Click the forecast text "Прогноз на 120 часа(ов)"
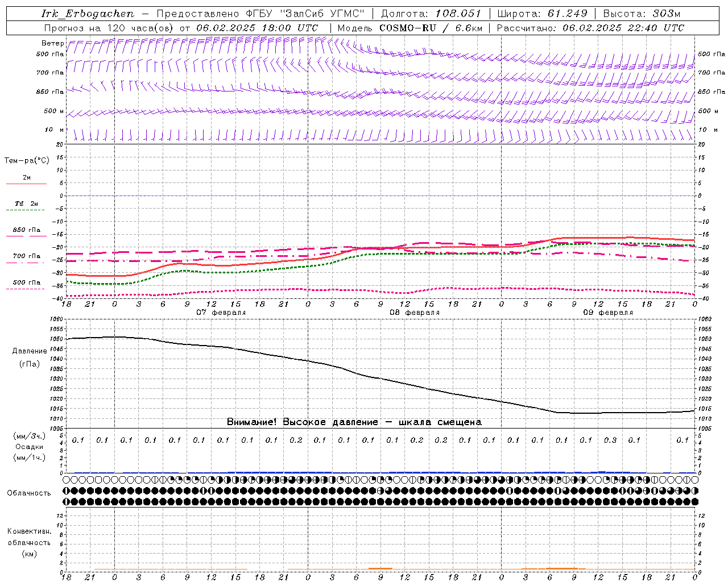728x582 pixels. click(x=109, y=28)
